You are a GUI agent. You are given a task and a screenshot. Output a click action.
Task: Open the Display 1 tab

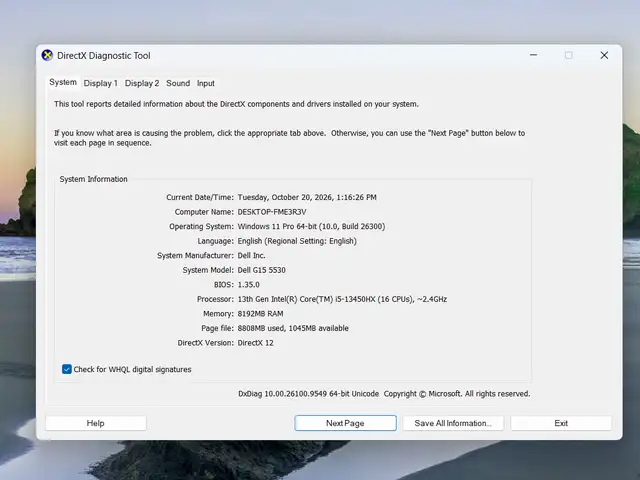tap(100, 83)
